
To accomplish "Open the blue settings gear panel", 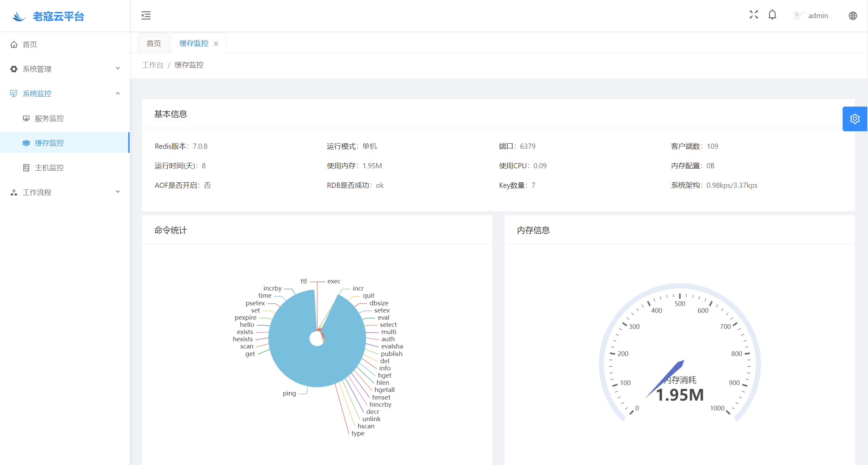I will tap(855, 119).
